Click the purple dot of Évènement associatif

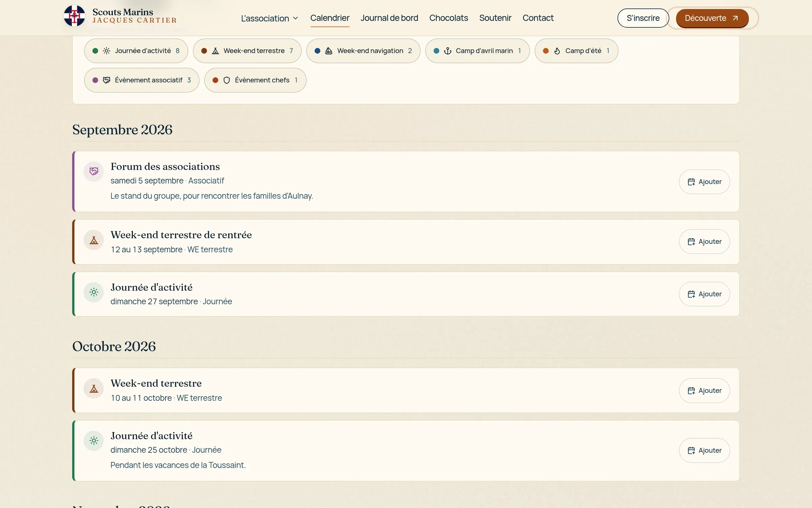pos(95,80)
